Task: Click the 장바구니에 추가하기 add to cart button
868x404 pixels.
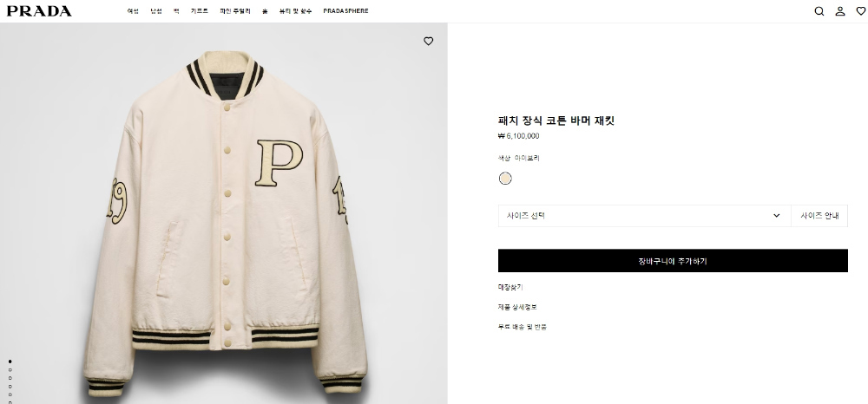Action: [x=673, y=261]
